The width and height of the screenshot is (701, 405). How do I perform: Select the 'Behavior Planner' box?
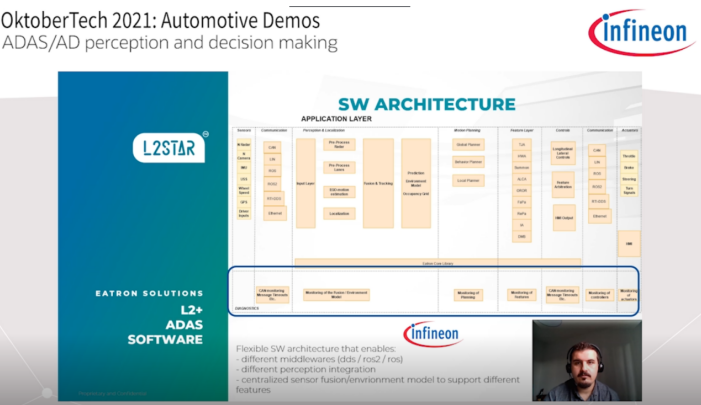468,162
